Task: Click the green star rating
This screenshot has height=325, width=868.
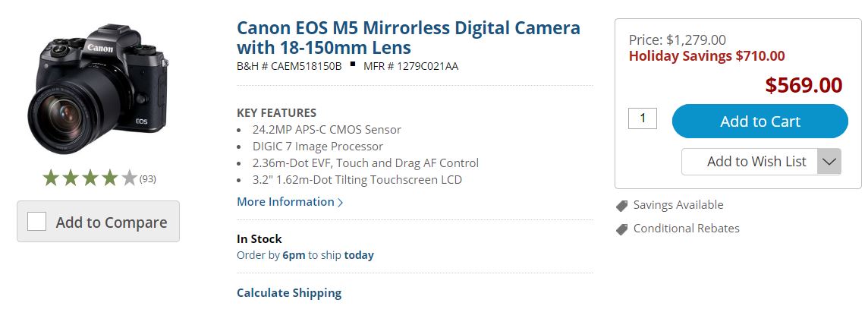Action: pos(90,178)
